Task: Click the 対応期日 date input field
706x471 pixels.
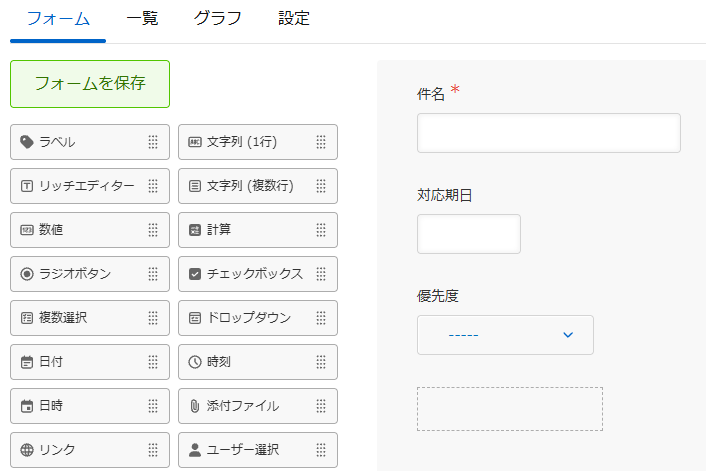Action: tap(469, 234)
